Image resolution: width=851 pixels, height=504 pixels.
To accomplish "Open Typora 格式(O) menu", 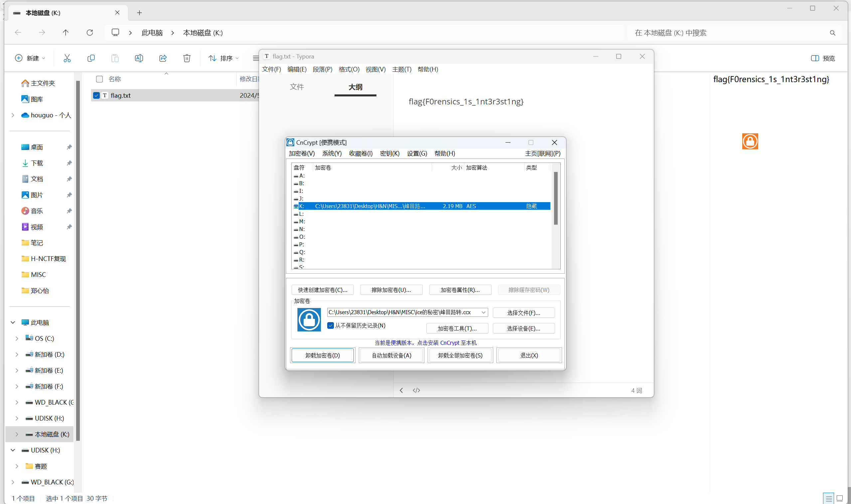I will (x=349, y=69).
